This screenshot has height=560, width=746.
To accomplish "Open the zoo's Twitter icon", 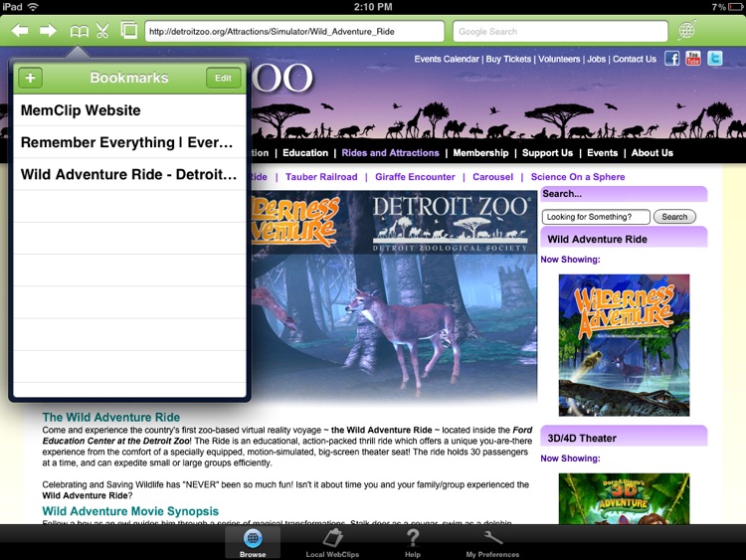I will point(714,58).
